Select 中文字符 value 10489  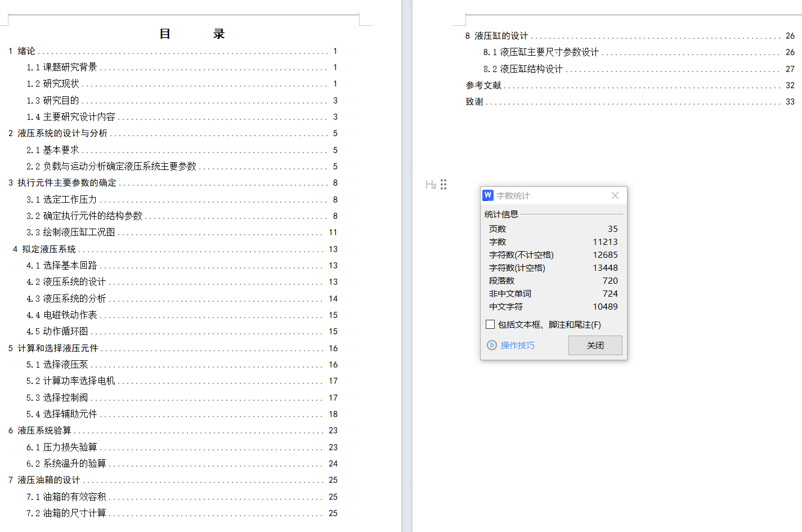point(605,306)
